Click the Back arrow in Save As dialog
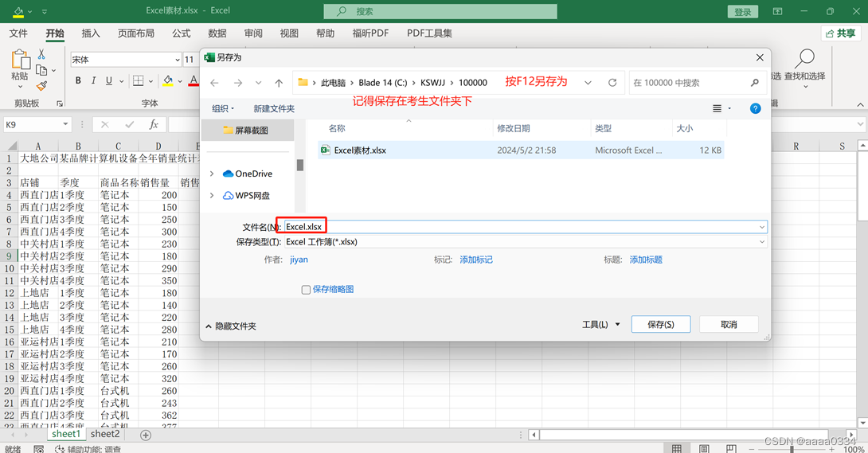 click(x=214, y=83)
